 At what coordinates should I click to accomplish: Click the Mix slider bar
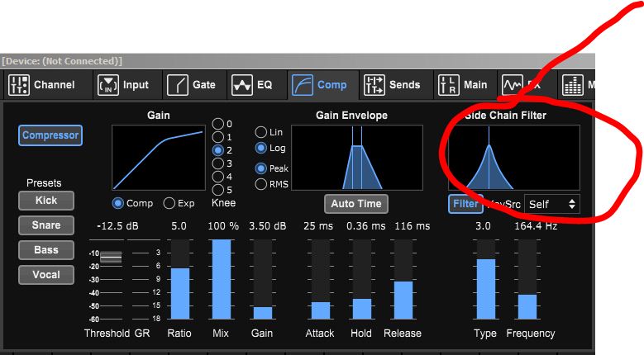point(222,279)
